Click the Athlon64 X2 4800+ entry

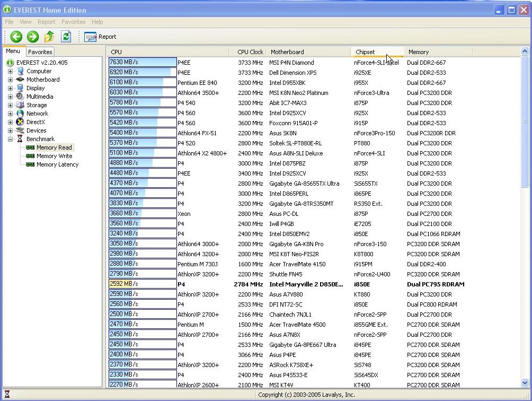(202, 153)
